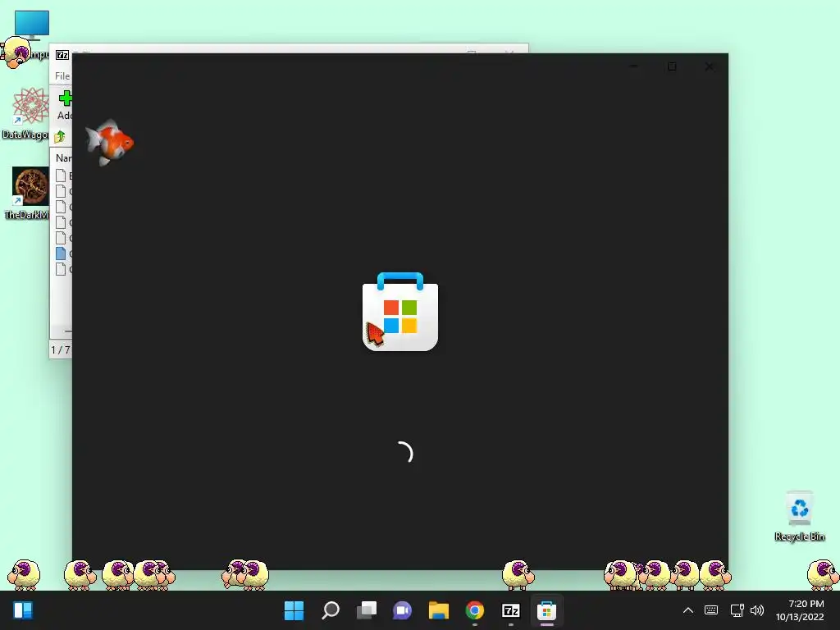Open the clock showing 7:20 PM

800,610
